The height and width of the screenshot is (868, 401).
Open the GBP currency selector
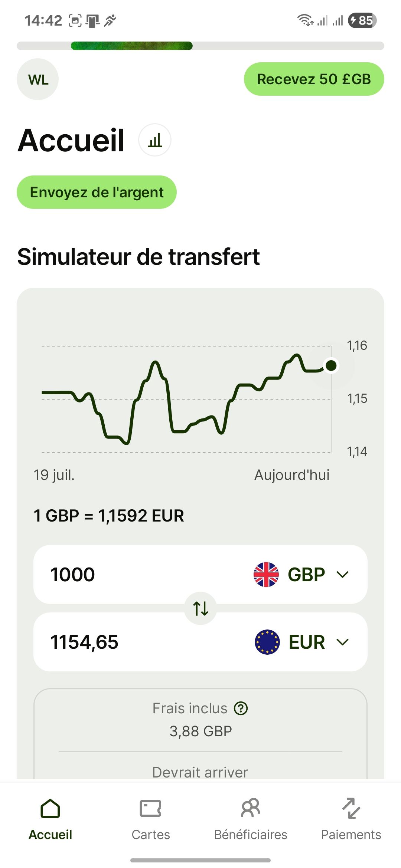[301, 575]
